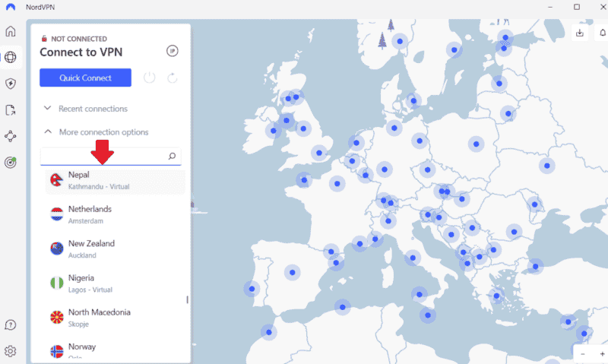Click the NOT CONNECTED status label

pos(79,39)
